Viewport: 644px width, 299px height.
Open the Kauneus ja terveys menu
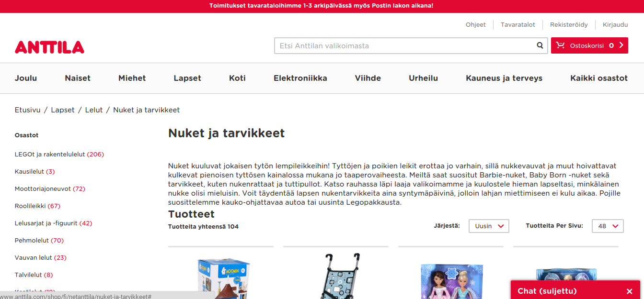pos(504,78)
